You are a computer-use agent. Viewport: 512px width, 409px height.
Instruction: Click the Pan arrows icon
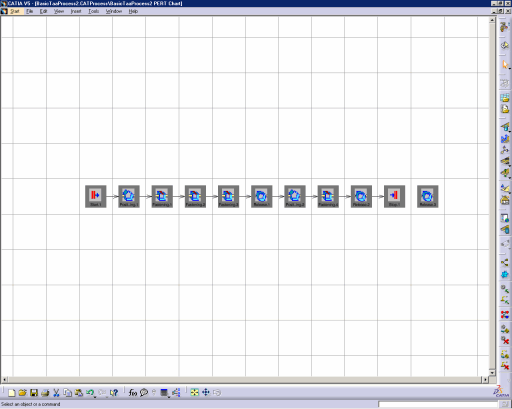click(x=206, y=392)
